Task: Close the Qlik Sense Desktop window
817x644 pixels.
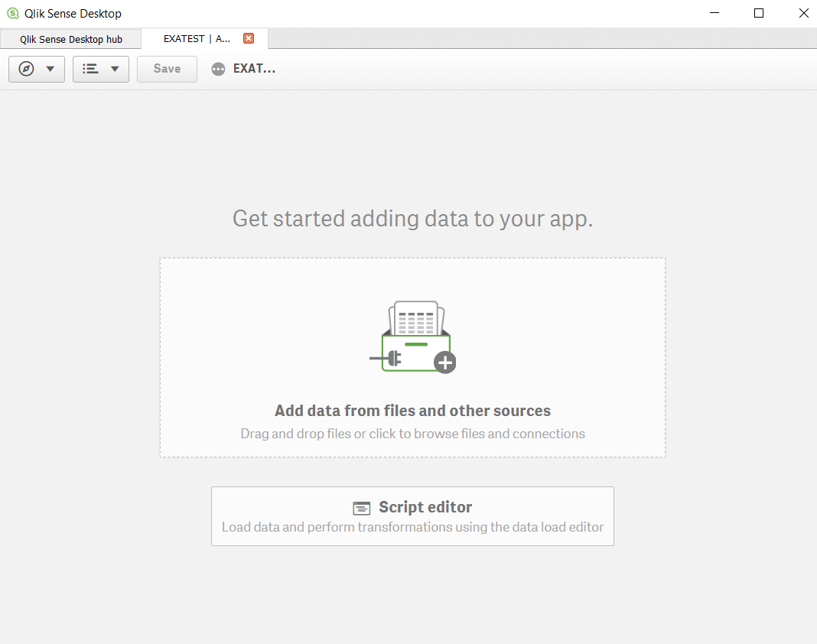Action: [803, 13]
